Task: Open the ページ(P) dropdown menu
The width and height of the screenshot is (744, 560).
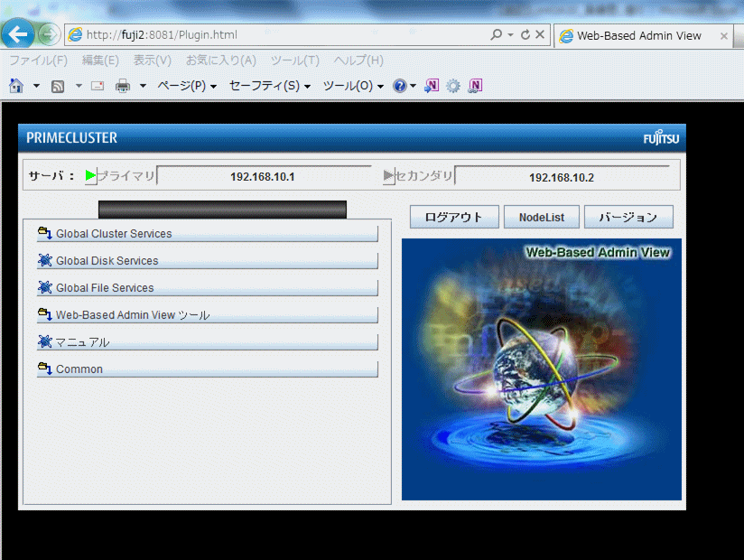Action: 187,86
